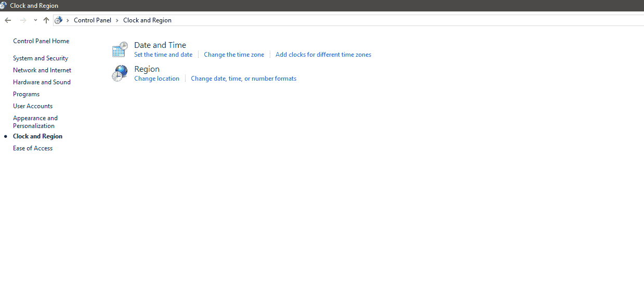This screenshot has height=308, width=644.
Task: Go to Control Panel Home
Action: tap(41, 41)
